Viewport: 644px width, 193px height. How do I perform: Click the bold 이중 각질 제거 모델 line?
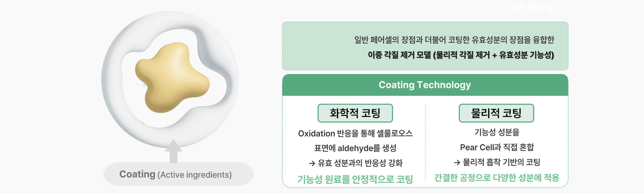pyautogui.click(x=460, y=55)
